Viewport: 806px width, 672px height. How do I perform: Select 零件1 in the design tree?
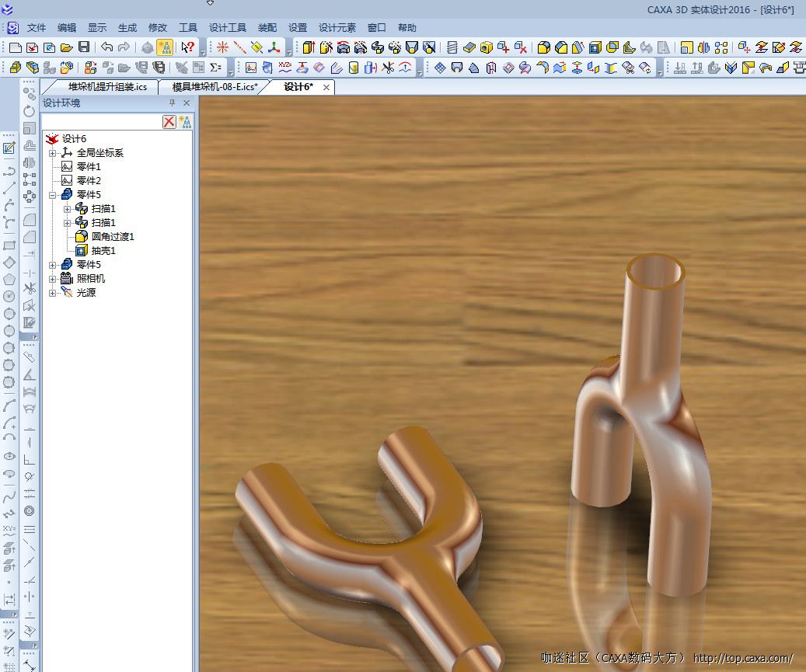(x=89, y=166)
